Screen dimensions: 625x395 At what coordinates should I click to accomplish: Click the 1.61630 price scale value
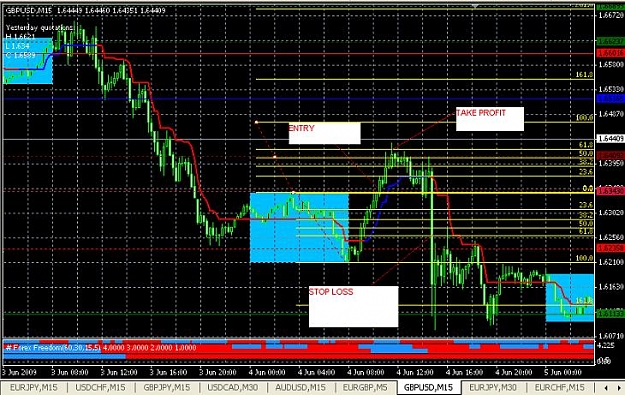tap(611, 287)
